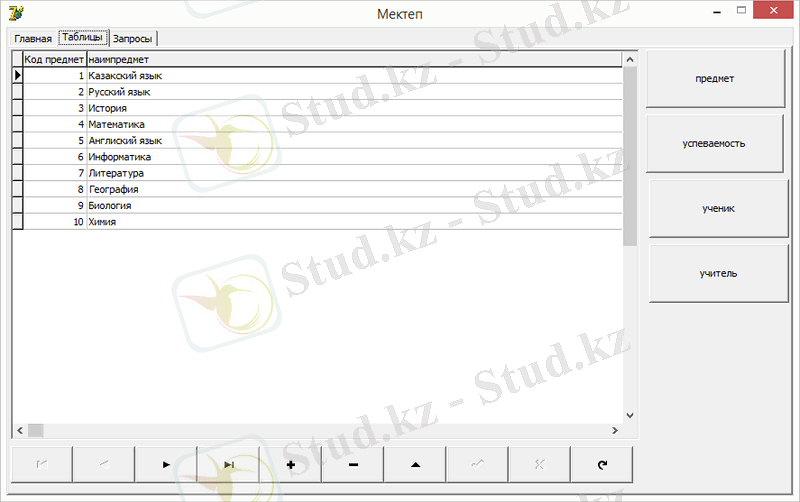Select the Биология cell
The image size is (800, 502).
tap(355, 206)
